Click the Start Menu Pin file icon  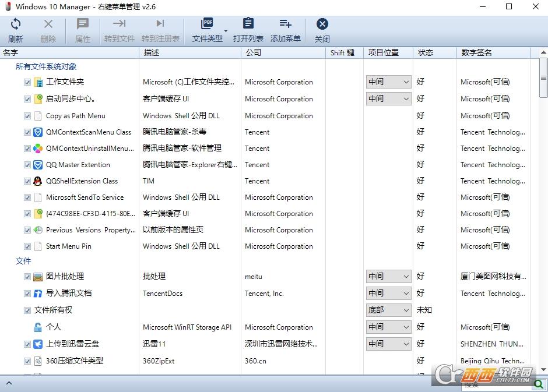click(38, 246)
